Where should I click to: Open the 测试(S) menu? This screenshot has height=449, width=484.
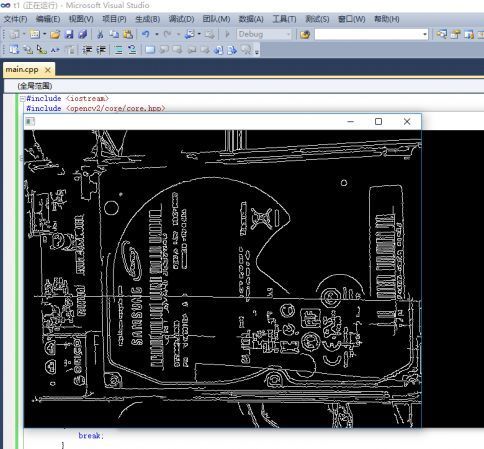(x=317, y=19)
